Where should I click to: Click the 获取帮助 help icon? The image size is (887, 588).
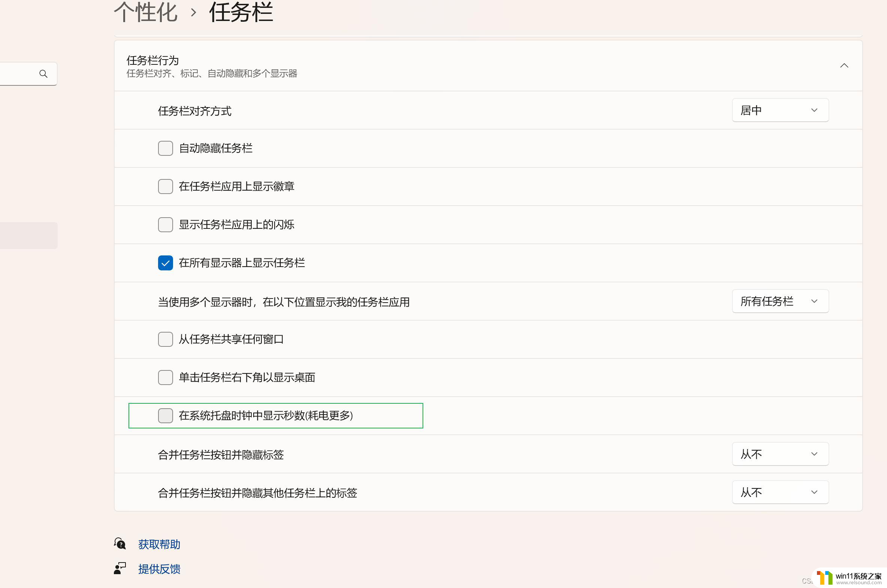click(x=120, y=543)
